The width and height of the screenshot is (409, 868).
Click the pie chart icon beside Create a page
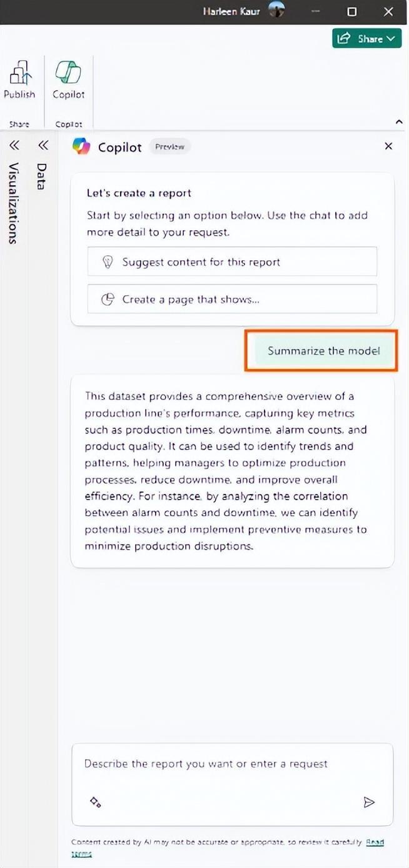pos(108,300)
